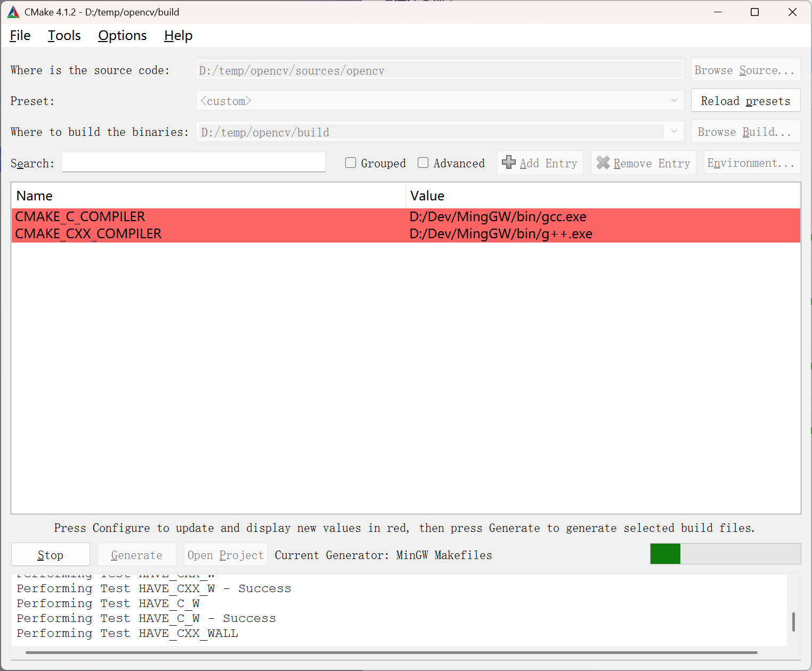Viewport: 812px width, 671px height.
Task: Open the Tools menu
Action: coord(64,36)
